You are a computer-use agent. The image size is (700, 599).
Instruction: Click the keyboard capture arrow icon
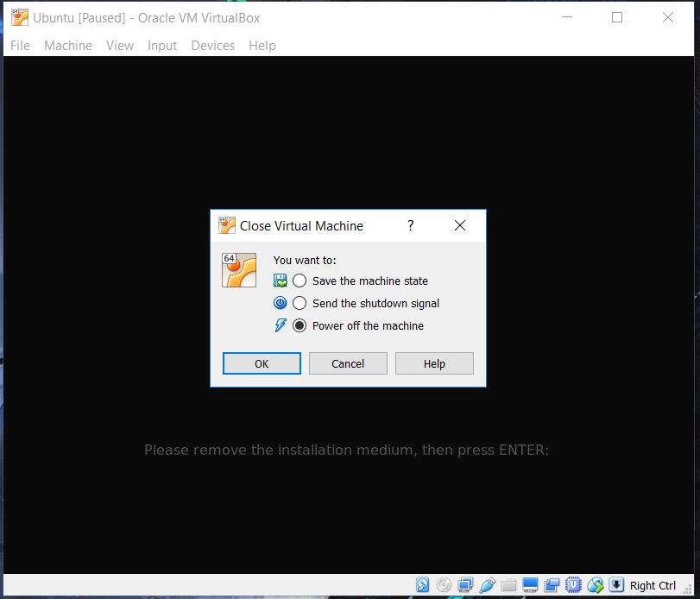[x=616, y=584]
